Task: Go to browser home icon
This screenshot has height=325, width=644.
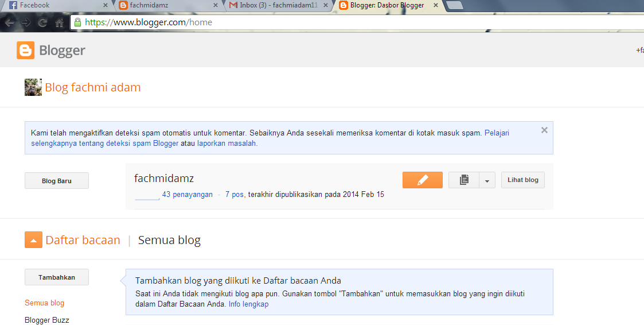Action: (59, 22)
